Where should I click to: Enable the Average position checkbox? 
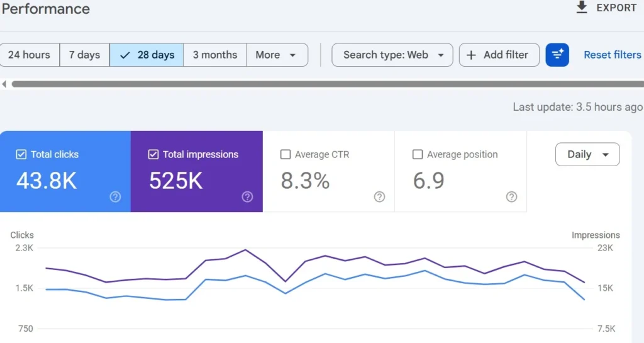pos(418,154)
